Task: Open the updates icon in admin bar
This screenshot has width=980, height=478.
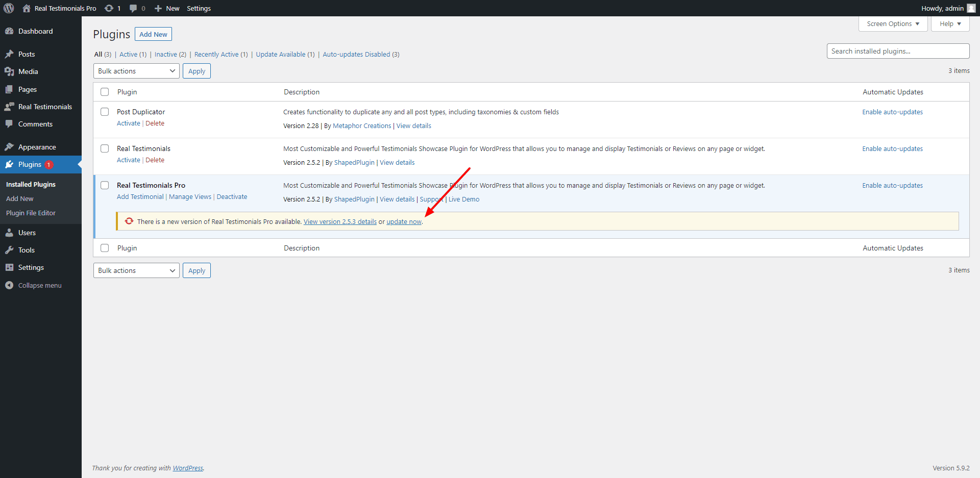Action: click(x=109, y=8)
